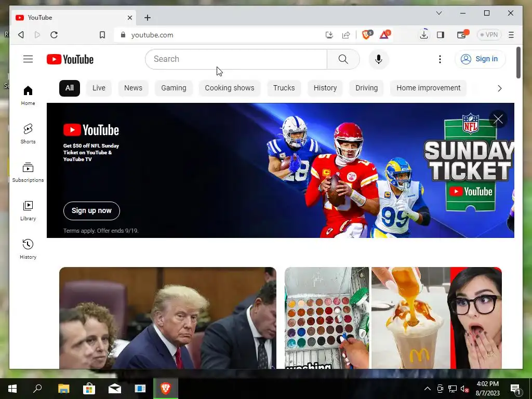Reload the YouTube page
This screenshot has height=399, width=532.
[x=54, y=35]
